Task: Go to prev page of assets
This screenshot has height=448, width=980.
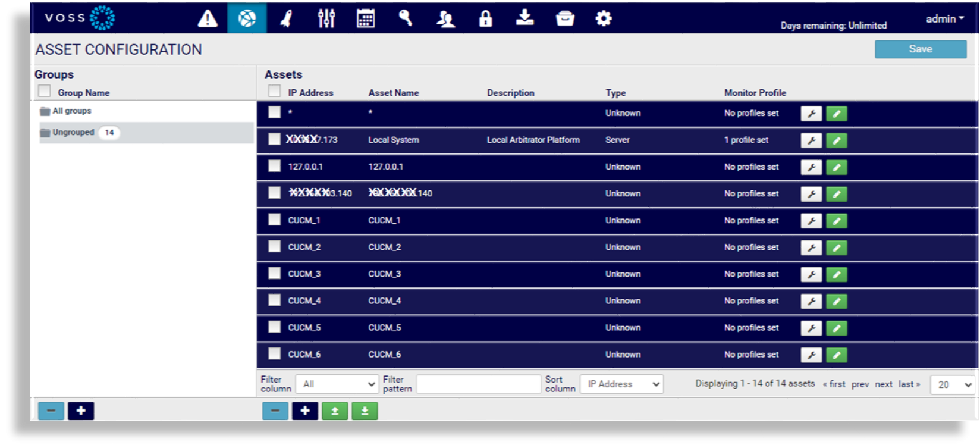Action: (x=860, y=384)
